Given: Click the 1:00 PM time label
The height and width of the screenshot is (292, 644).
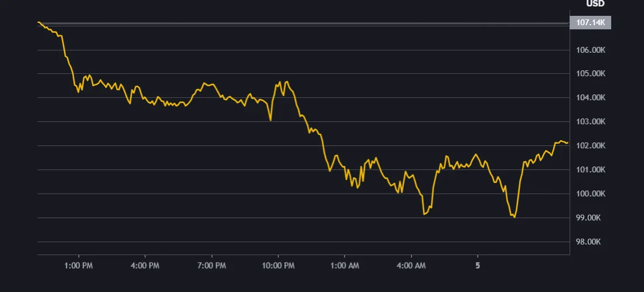Looking at the screenshot, I should (x=79, y=266).
